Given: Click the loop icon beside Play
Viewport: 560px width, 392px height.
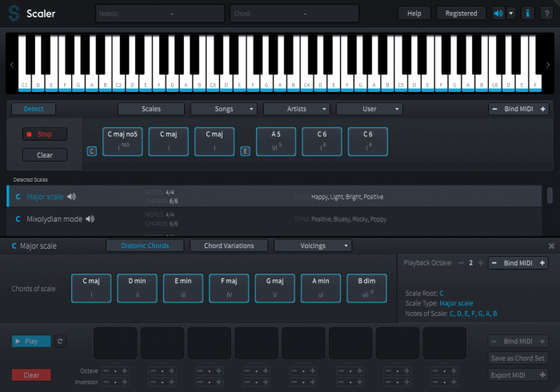Looking at the screenshot, I should click(x=60, y=341).
